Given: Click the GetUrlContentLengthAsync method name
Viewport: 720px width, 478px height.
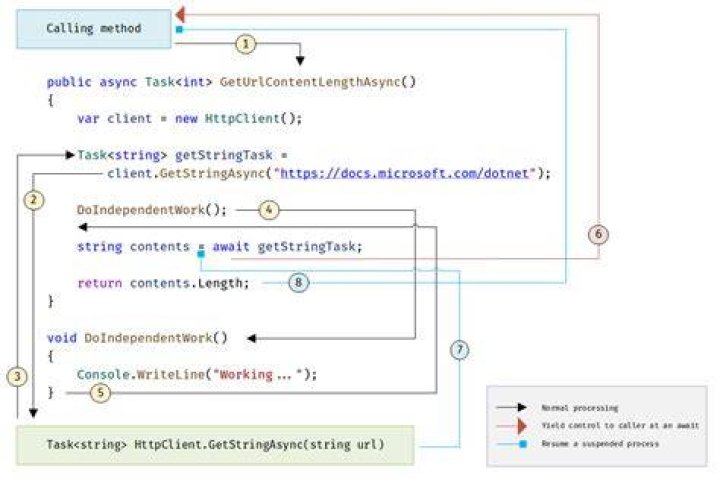Looking at the screenshot, I should pyautogui.click(x=310, y=82).
